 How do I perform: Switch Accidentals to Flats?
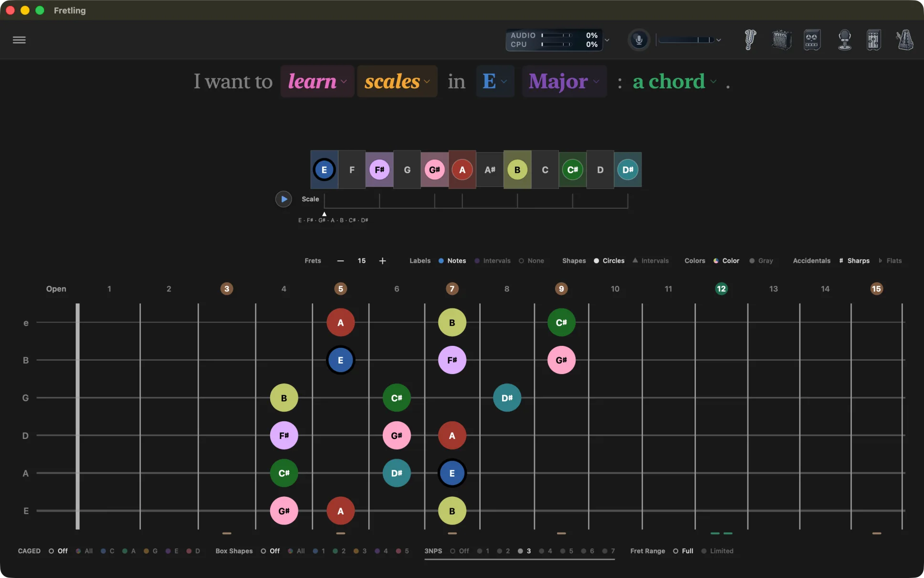click(x=890, y=261)
